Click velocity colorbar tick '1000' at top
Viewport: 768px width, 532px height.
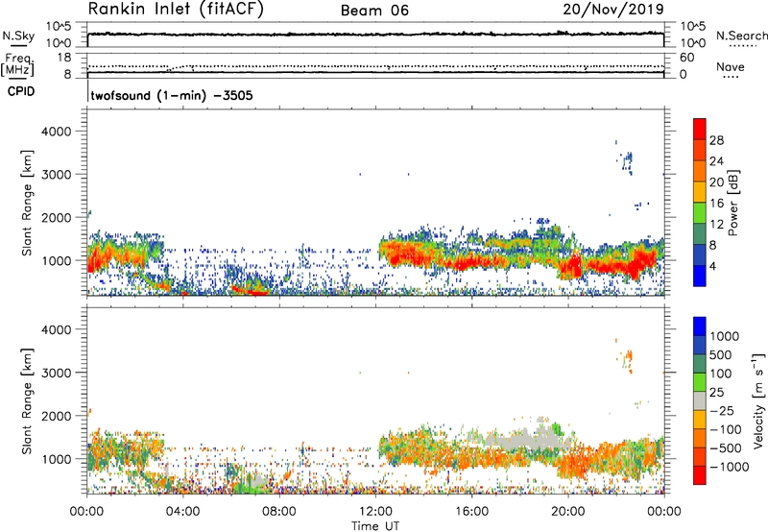(x=724, y=336)
